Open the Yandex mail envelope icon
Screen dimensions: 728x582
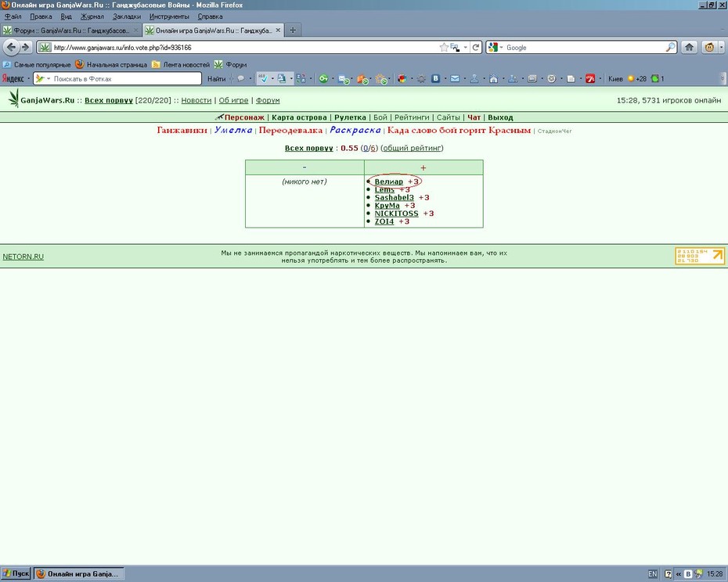(455, 79)
